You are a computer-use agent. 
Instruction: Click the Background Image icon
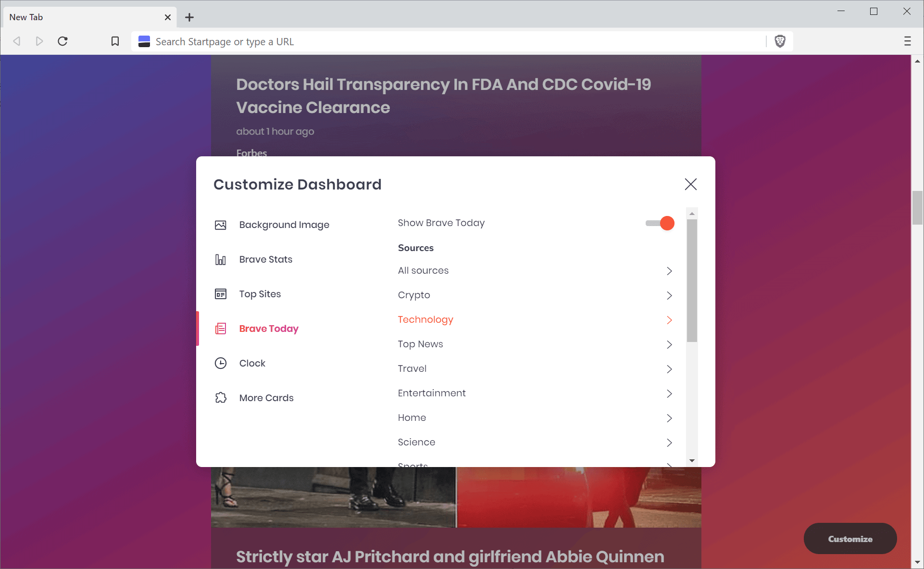(x=221, y=225)
